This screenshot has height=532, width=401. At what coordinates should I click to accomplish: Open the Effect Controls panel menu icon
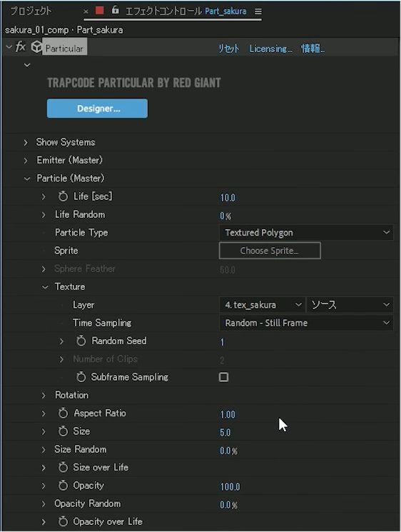pos(258,11)
